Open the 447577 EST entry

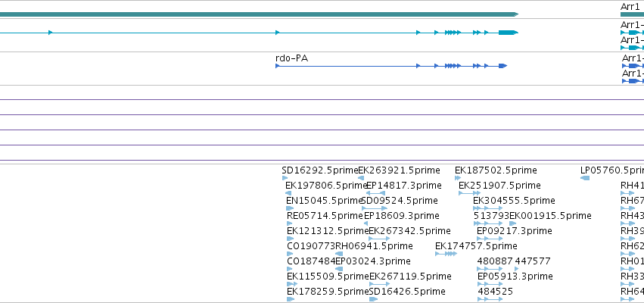click(533, 261)
